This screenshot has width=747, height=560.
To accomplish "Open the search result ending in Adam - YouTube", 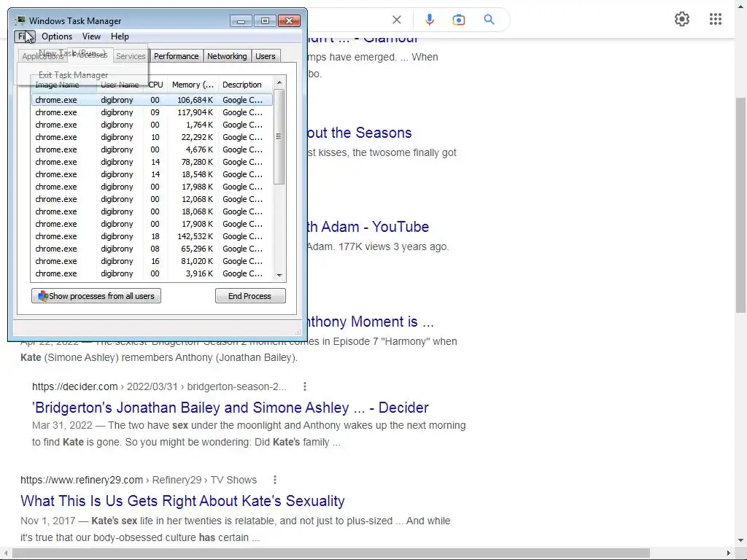I will point(368,227).
